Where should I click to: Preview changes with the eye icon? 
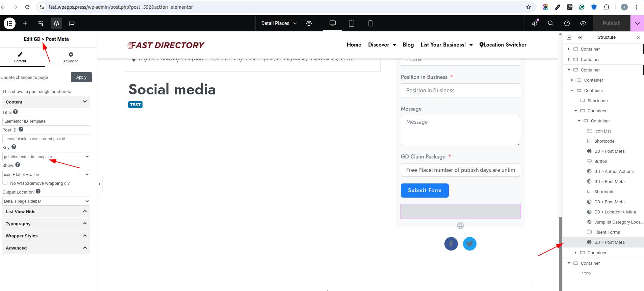pos(583,23)
